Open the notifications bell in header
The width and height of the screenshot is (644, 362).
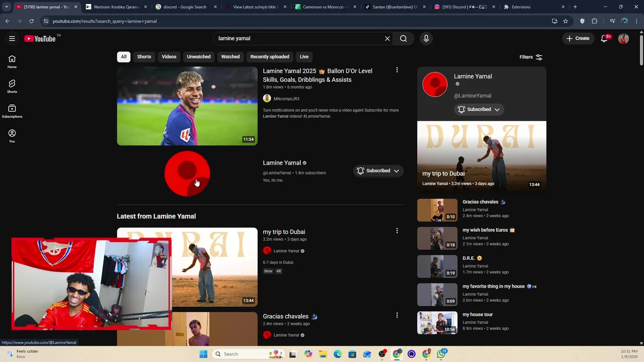(605, 38)
